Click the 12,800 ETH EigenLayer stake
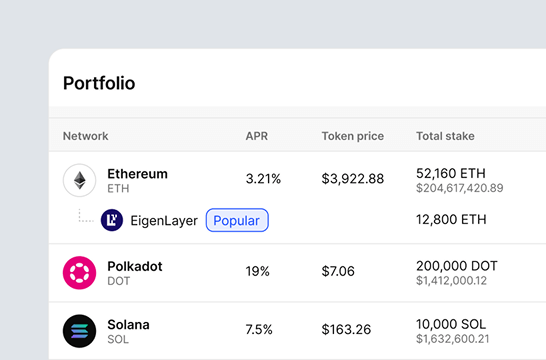The image size is (546, 360). [x=451, y=220]
